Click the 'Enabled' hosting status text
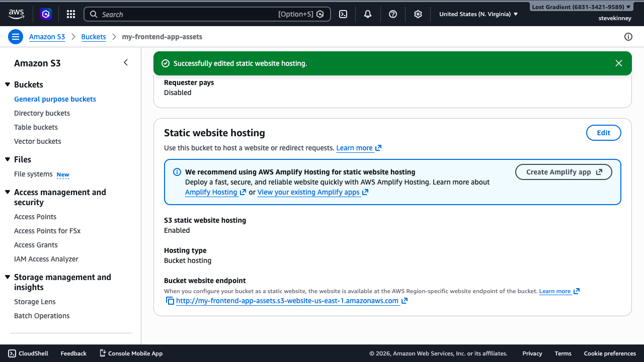The width and height of the screenshot is (644, 362). (x=177, y=230)
